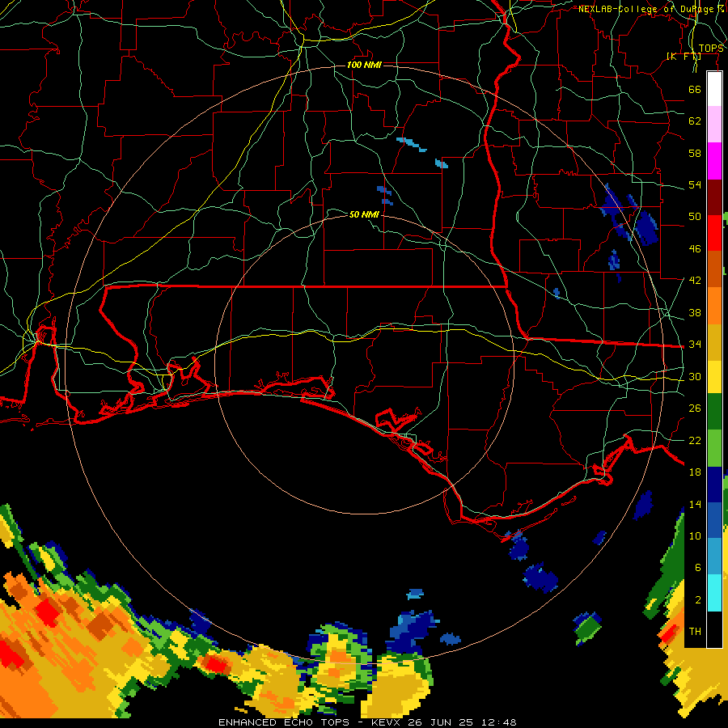The image size is (728, 728).
Task: Click the white 66 kft legend swatch
Action: click(714, 89)
